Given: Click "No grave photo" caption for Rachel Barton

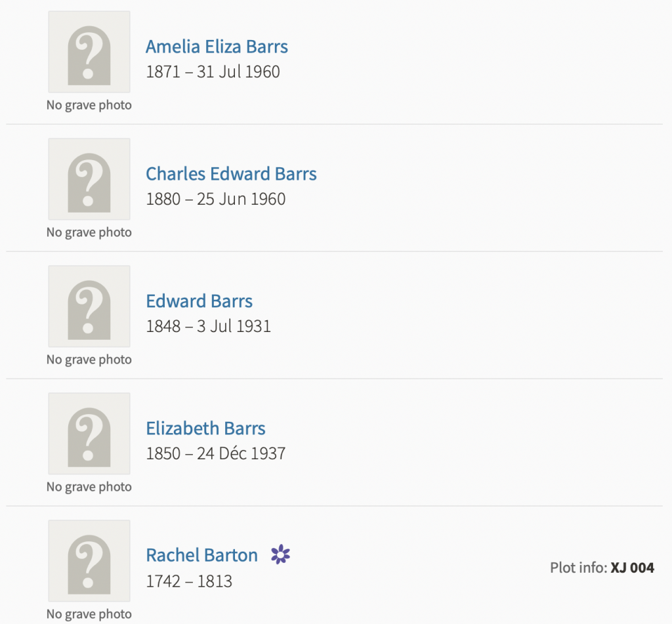Looking at the screenshot, I should coord(89,614).
